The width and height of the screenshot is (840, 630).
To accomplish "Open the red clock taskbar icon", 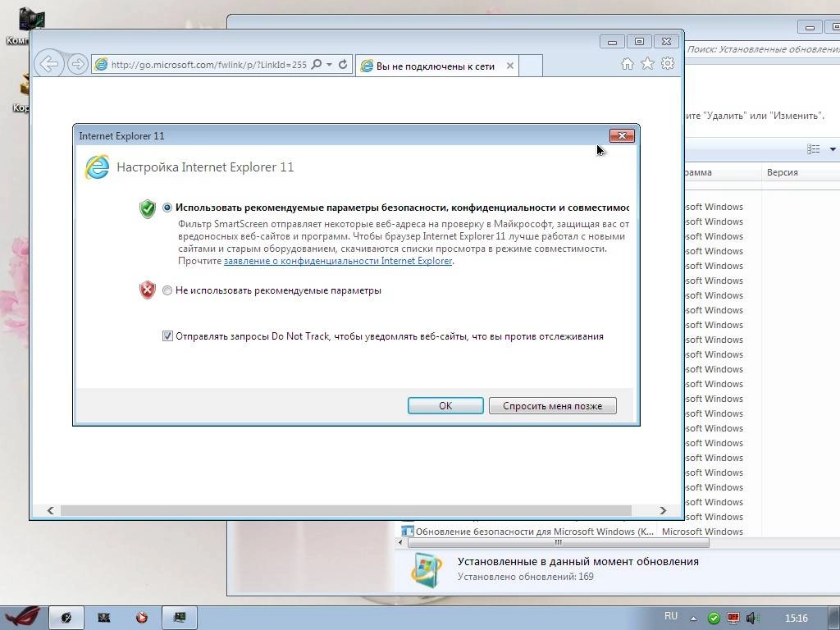I will [x=142, y=618].
